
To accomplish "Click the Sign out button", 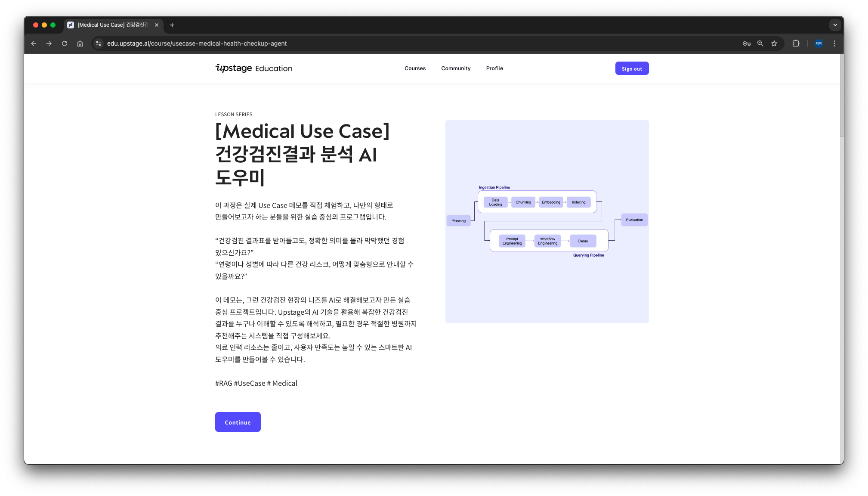I will point(632,68).
